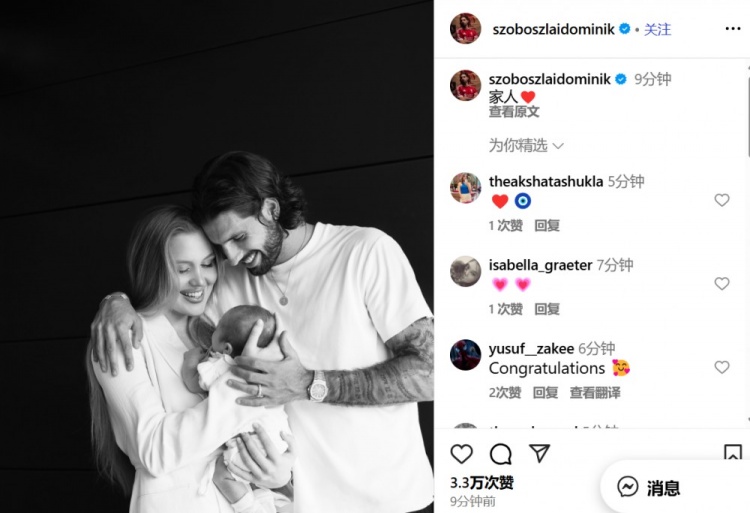Open the comment bubble icon
Screen dimensions: 750x513
coord(500,454)
